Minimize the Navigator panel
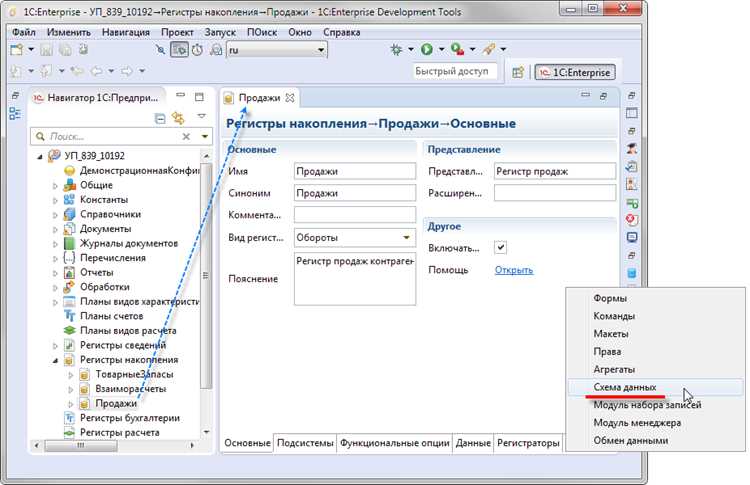The height and width of the screenshot is (485, 750). point(180,96)
